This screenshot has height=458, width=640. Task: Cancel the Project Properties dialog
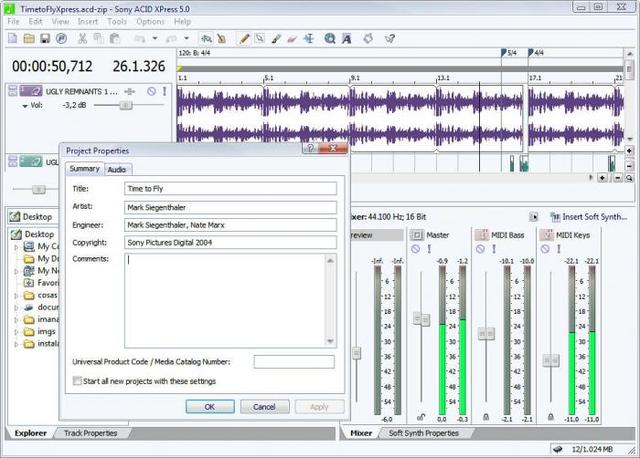264,407
